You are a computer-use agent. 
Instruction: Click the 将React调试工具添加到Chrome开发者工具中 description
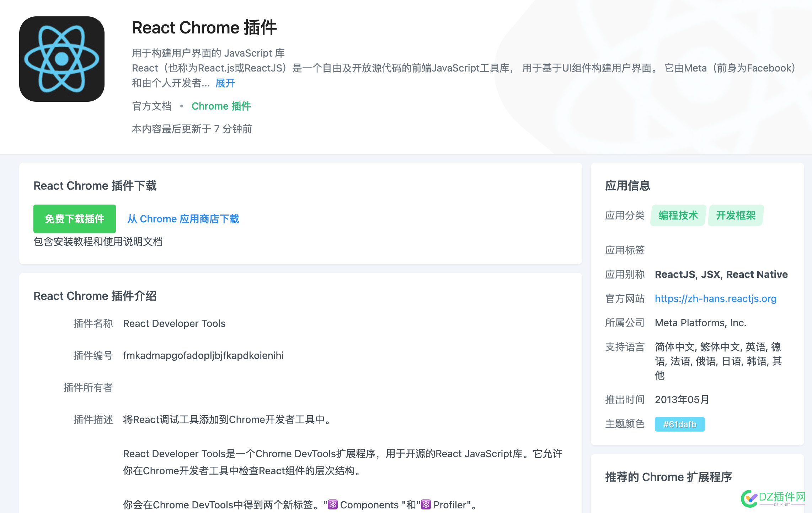click(228, 419)
